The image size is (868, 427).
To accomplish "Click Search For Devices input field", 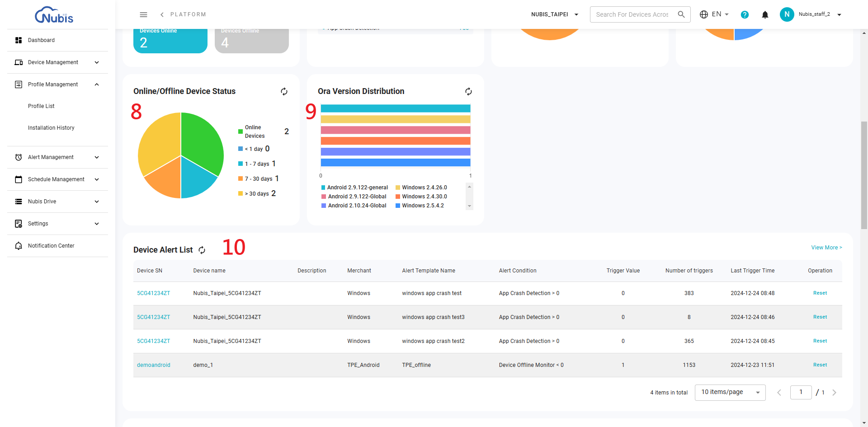I will click(633, 14).
